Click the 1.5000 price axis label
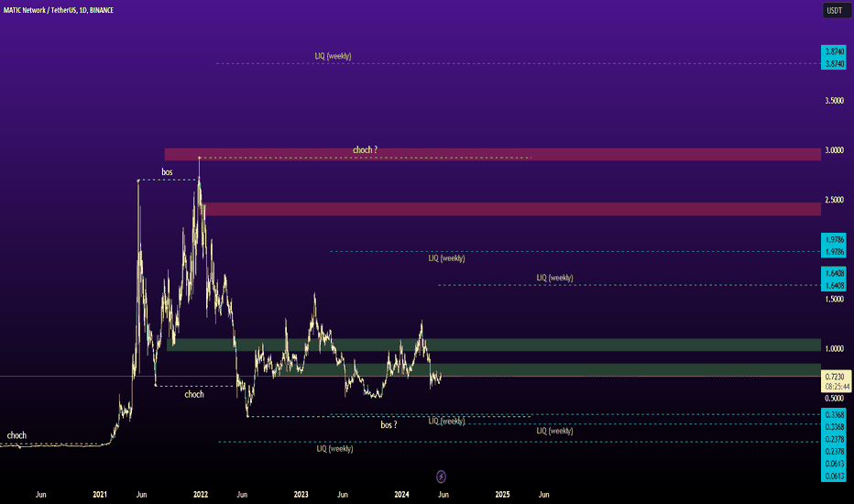Viewport: 854px width, 504px height. pos(834,299)
